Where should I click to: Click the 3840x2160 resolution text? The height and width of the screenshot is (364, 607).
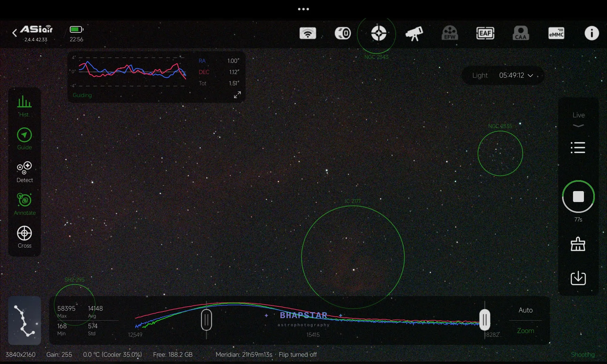coord(20,354)
